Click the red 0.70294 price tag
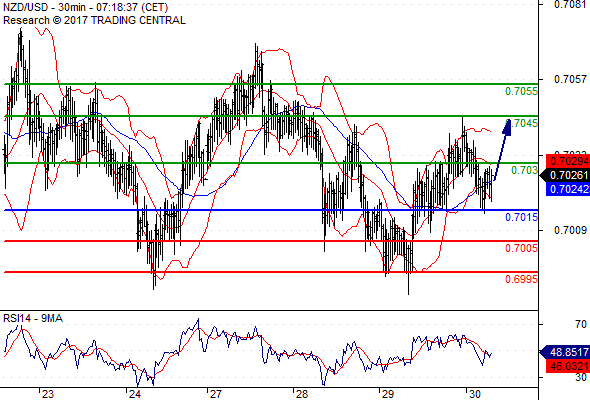590x400 pixels. click(568, 161)
